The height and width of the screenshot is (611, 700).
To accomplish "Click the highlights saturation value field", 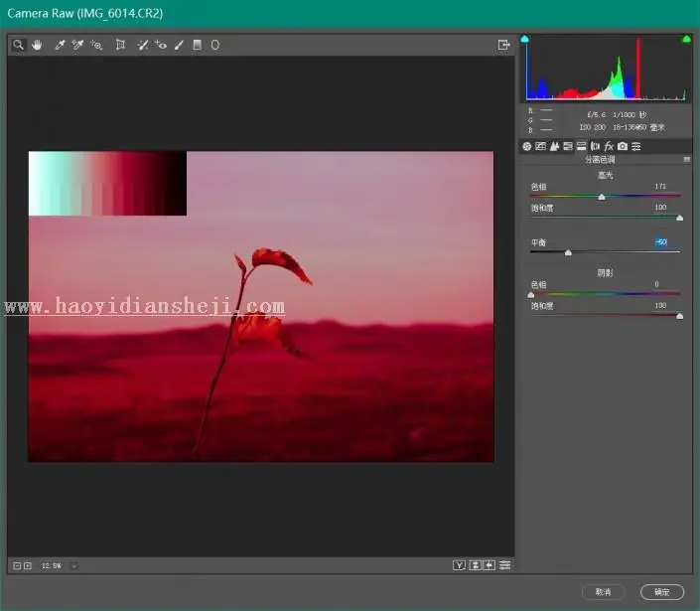I will tap(660, 208).
